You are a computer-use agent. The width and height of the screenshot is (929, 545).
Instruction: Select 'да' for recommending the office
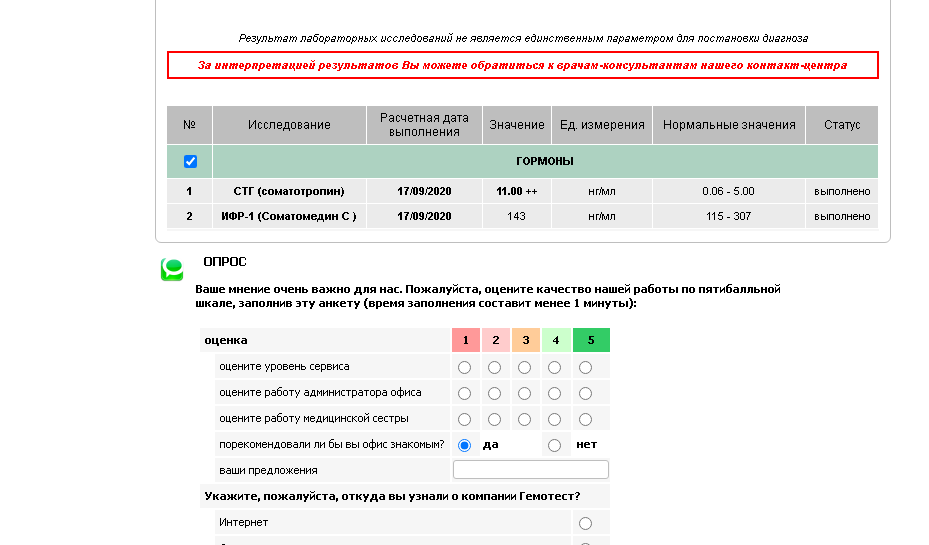click(x=464, y=445)
